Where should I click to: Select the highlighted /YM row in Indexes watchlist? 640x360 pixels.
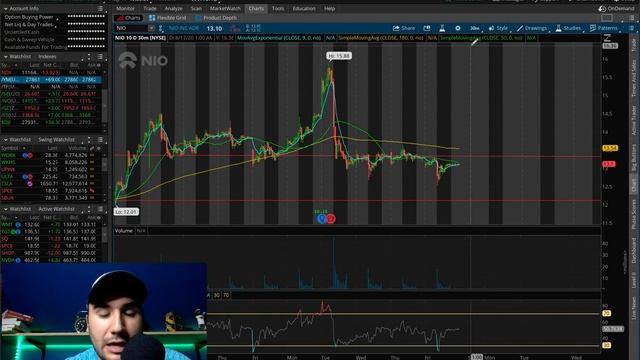(x=51, y=80)
